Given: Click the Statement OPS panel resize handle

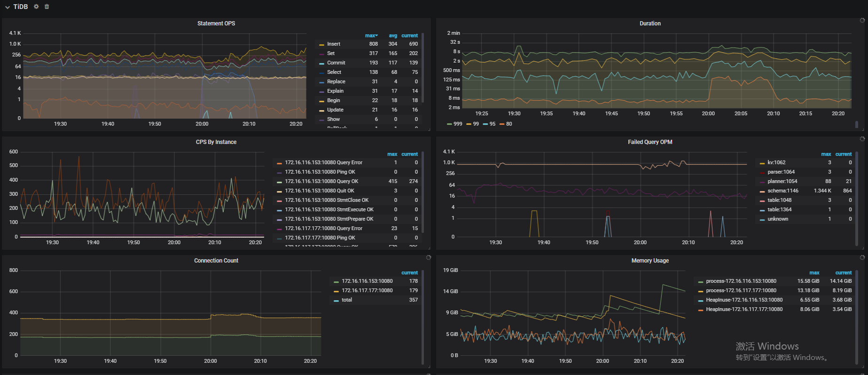Looking at the screenshot, I should point(429,129).
